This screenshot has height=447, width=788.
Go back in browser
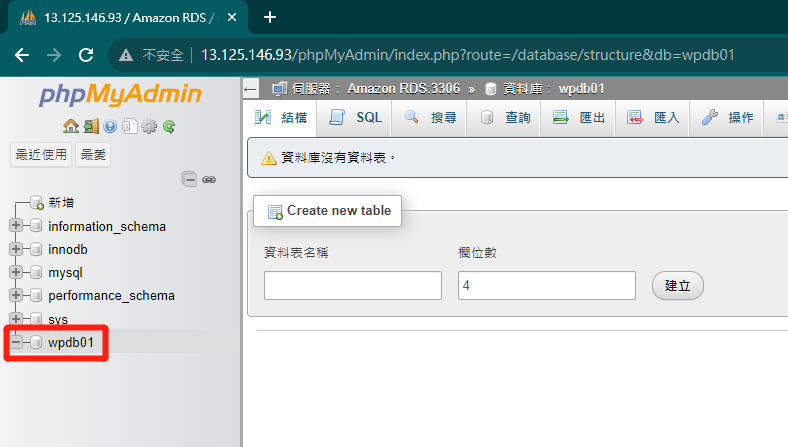tap(22, 55)
